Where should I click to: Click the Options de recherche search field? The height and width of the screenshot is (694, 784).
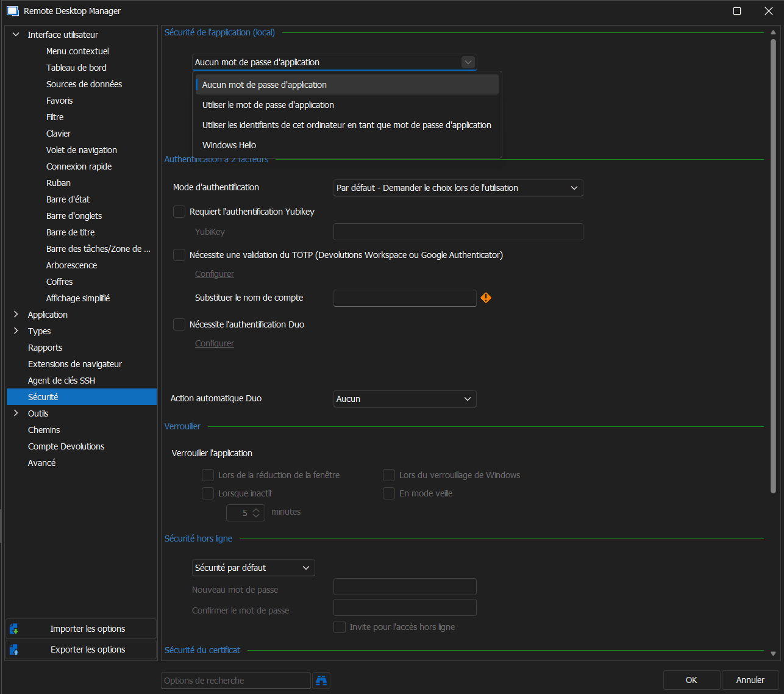pyautogui.click(x=235, y=681)
